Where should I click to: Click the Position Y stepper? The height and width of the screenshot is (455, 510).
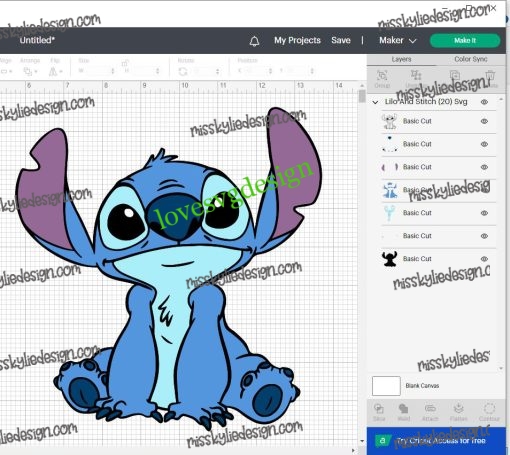312,71
